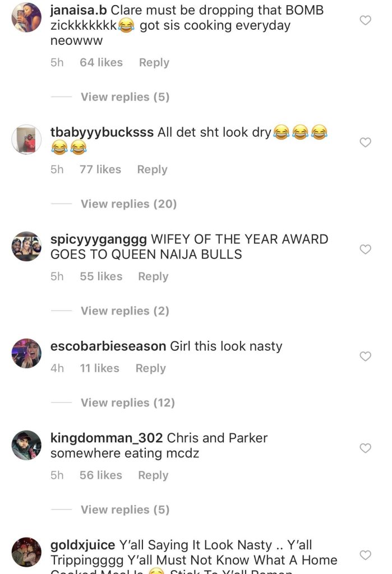Expand View replies (12)
This screenshot has width=392, height=574.
128,402
